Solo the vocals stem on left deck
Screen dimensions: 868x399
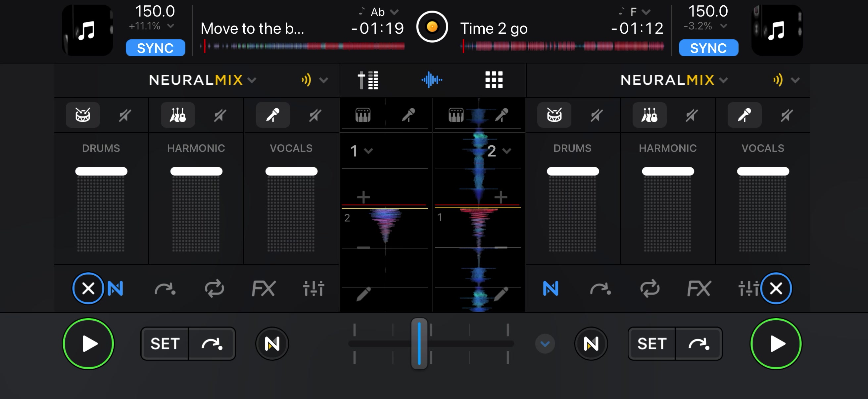[273, 115]
